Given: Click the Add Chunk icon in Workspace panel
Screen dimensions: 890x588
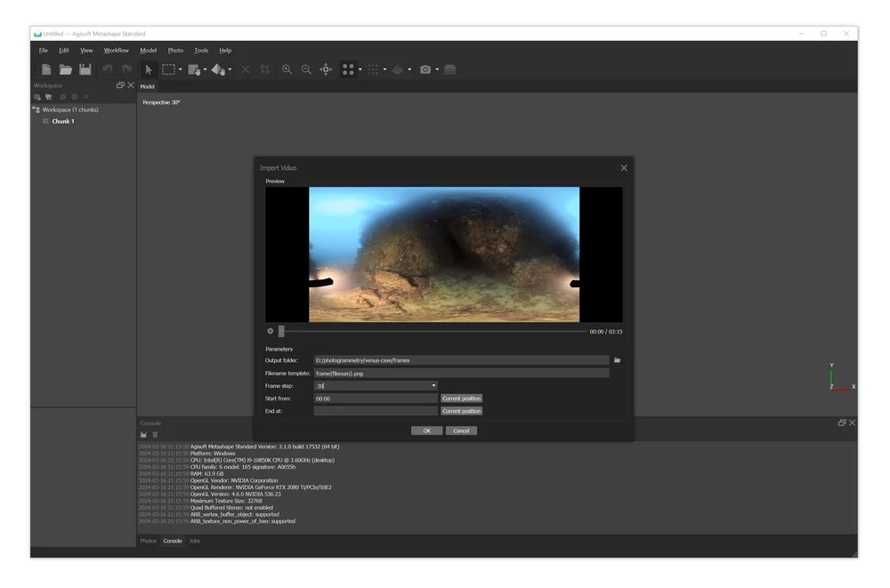Looking at the screenshot, I should click(x=37, y=97).
